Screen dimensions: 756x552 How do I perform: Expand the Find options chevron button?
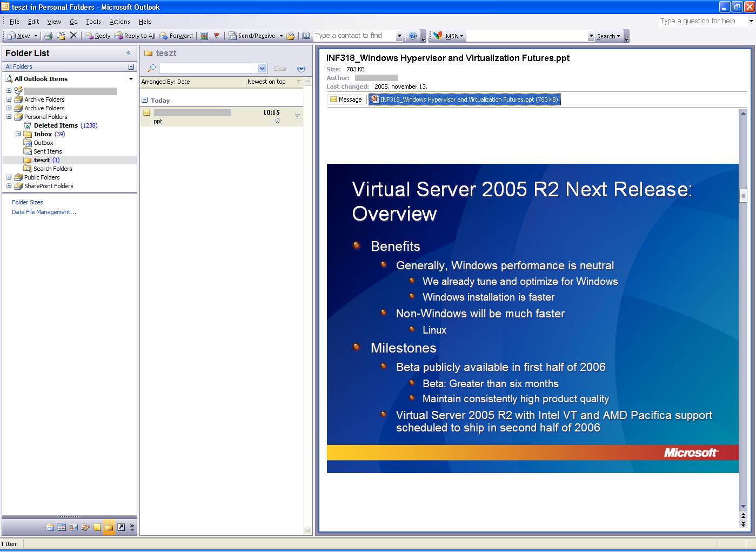(301, 69)
